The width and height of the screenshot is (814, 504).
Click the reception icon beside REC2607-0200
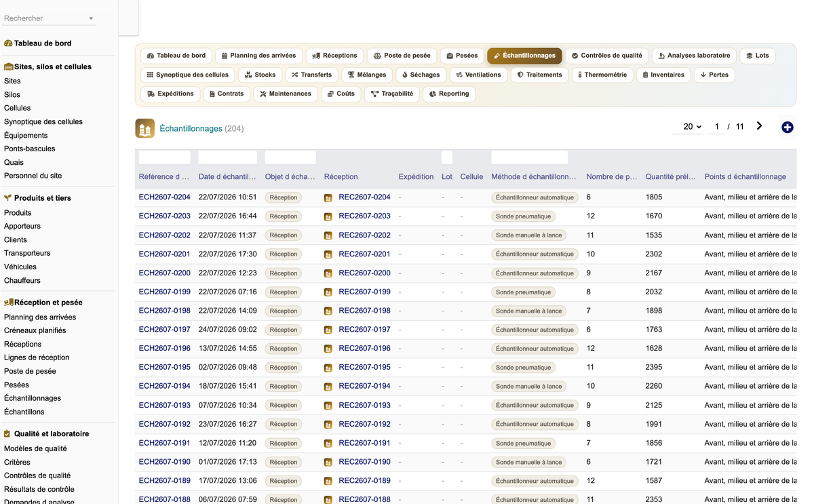pos(328,273)
